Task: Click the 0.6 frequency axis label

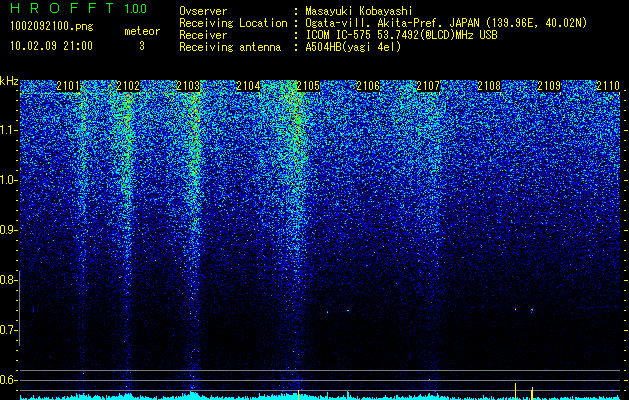Action: tap(9, 380)
